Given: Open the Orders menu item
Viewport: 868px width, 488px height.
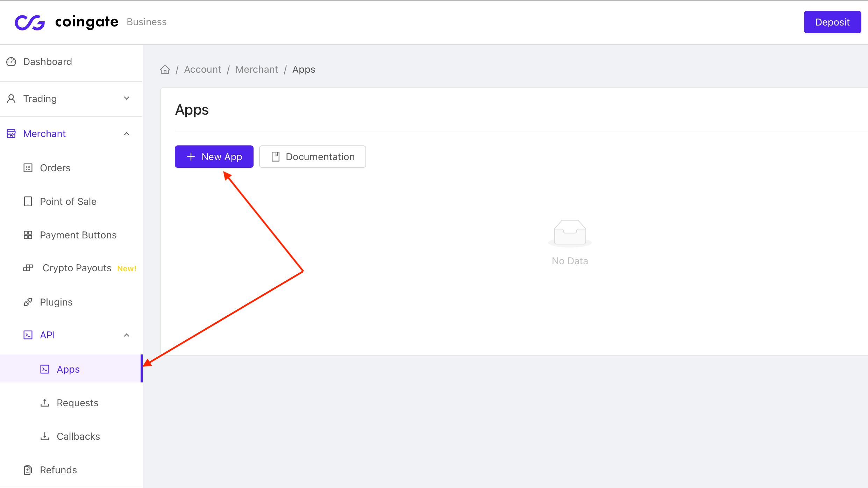Looking at the screenshot, I should pos(71,168).
